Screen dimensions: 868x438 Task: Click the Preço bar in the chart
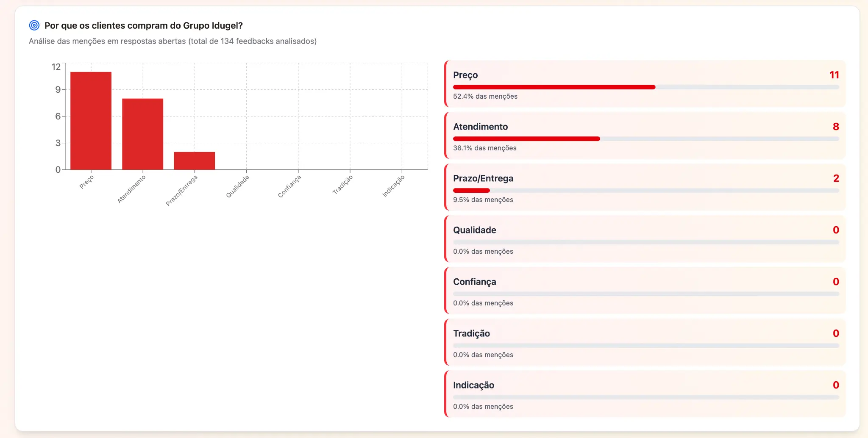point(91,121)
